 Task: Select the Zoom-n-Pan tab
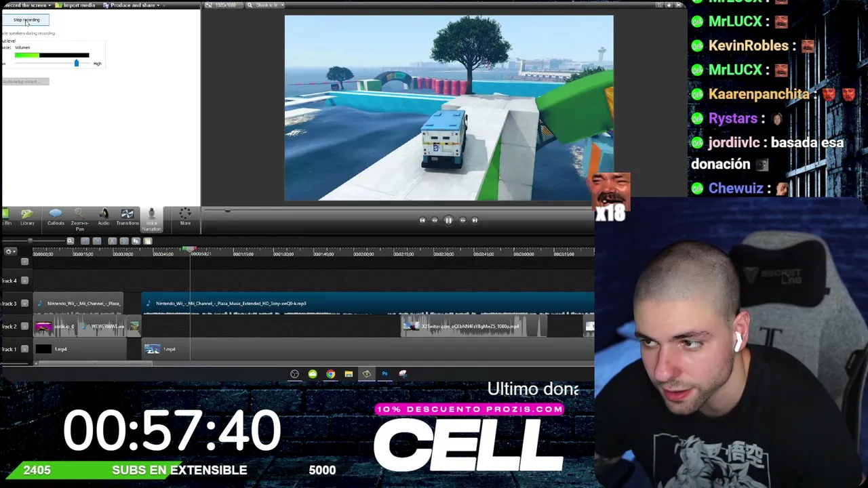click(x=79, y=220)
